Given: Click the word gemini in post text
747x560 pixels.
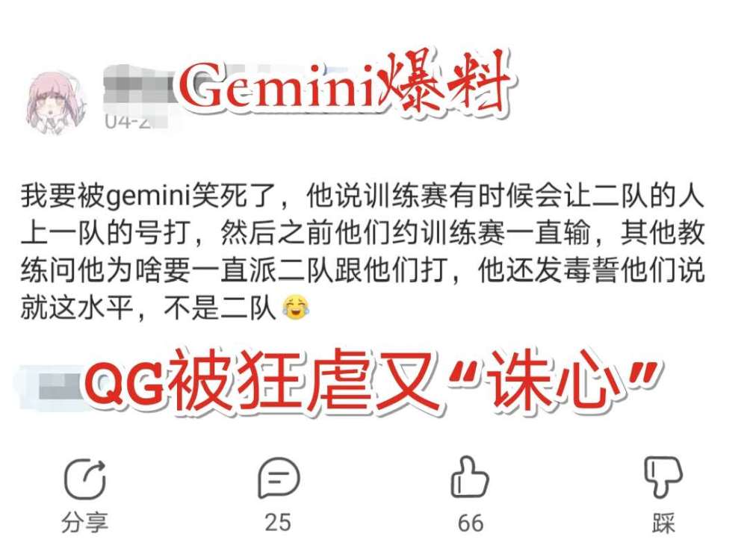Looking at the screenshot, I should [148, 196].
